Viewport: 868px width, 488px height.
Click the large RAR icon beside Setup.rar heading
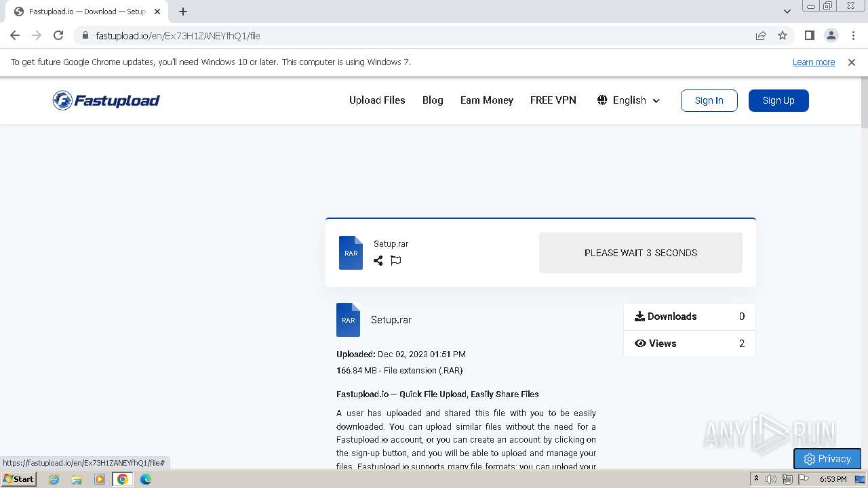(349, 320)
